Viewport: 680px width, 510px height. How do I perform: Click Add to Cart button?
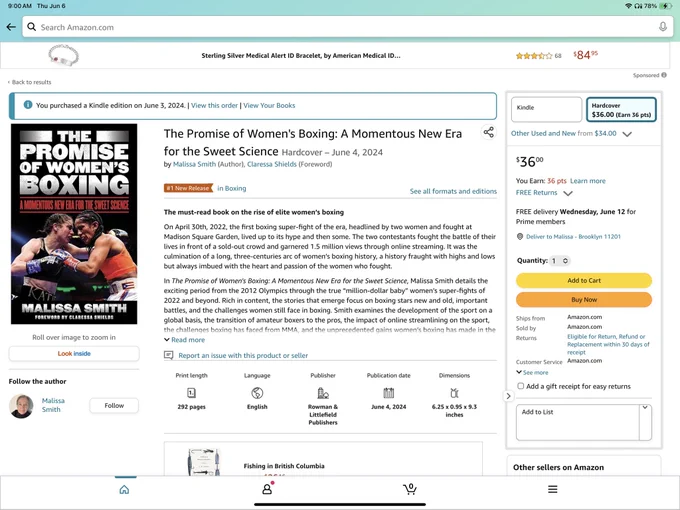coord(584,281)
